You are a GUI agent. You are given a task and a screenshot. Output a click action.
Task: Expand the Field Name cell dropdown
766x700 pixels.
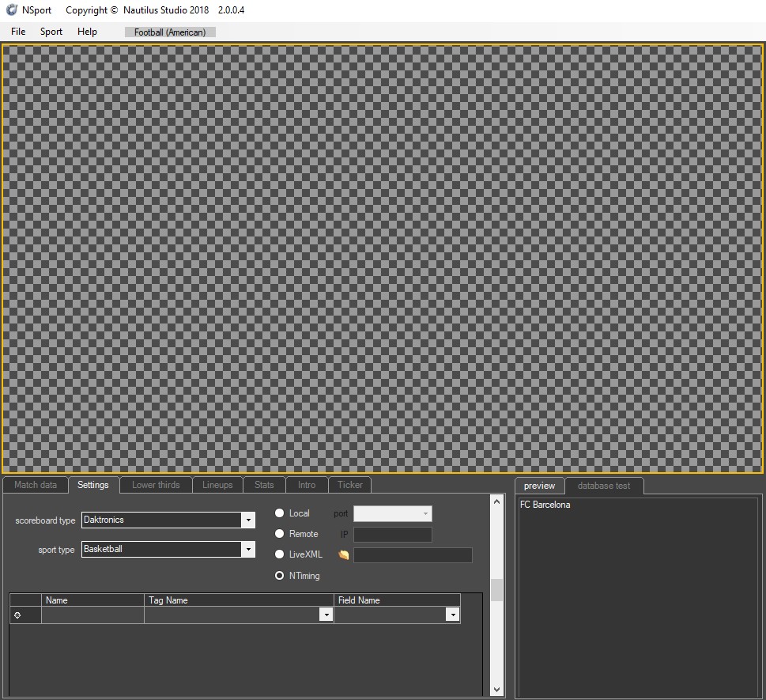(452, 615)
